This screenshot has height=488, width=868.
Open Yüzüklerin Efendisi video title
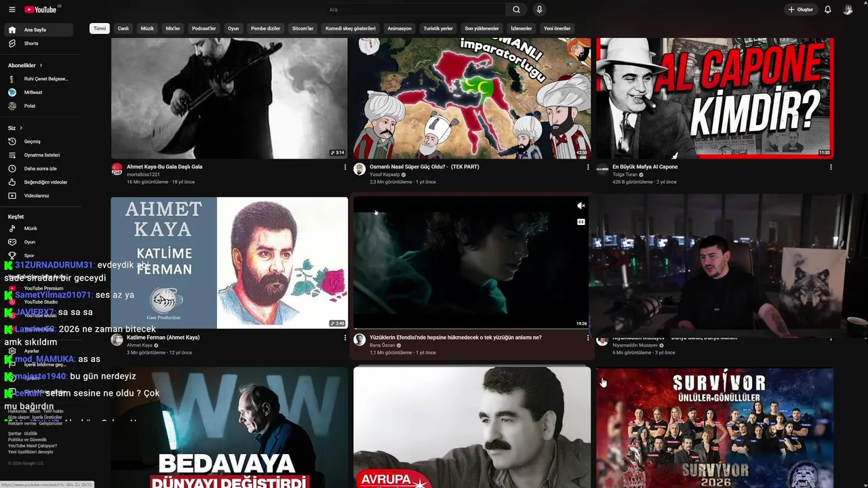coord(456,338)
